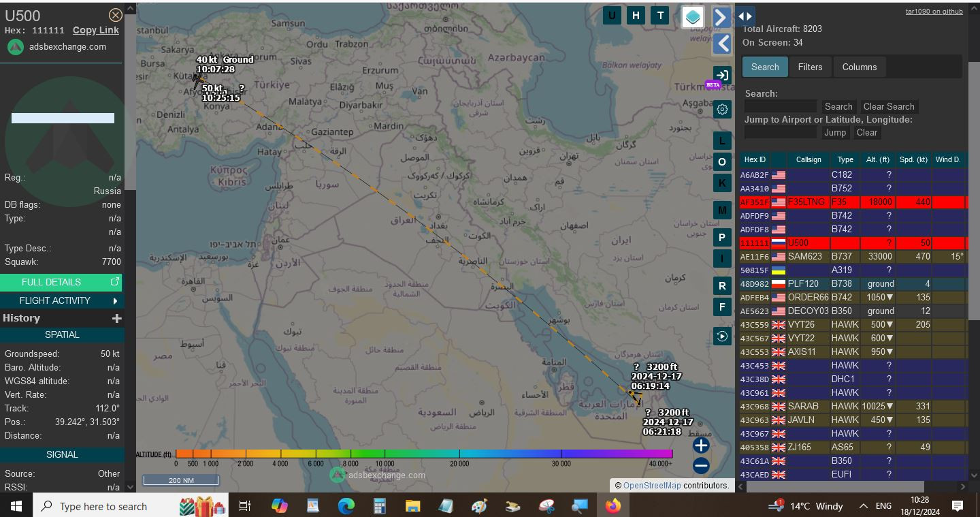980x517 pixels.
Task: Collapse sidebar with the left chevron button
Action: click(x=722, y=44)
